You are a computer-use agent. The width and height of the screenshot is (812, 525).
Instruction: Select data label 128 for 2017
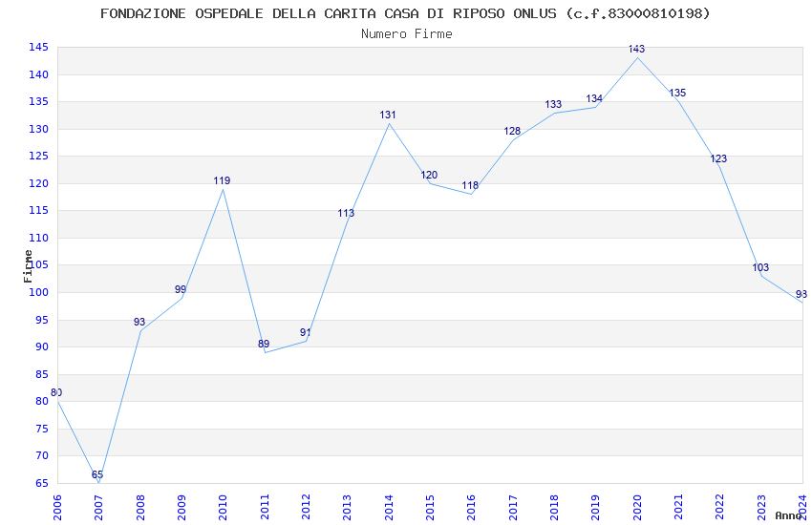(512, 131)
